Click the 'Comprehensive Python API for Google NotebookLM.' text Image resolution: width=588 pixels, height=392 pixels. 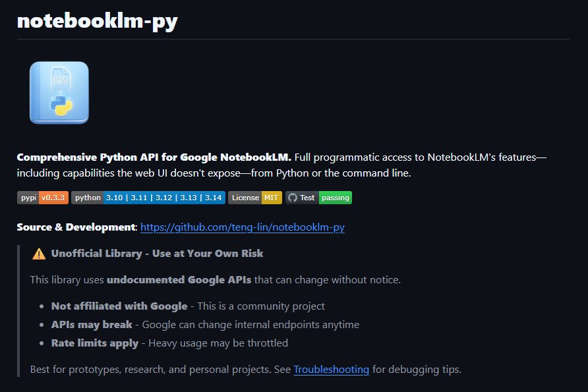pos(154,157)
